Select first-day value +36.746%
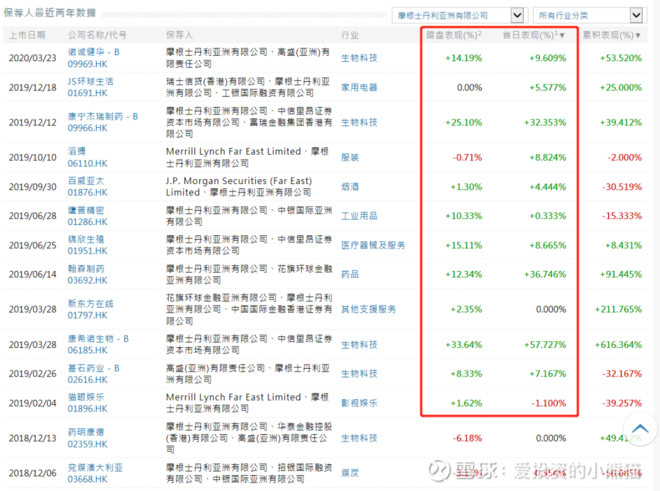The width and height of the screenshot is (660, 491). coord(545,275)
